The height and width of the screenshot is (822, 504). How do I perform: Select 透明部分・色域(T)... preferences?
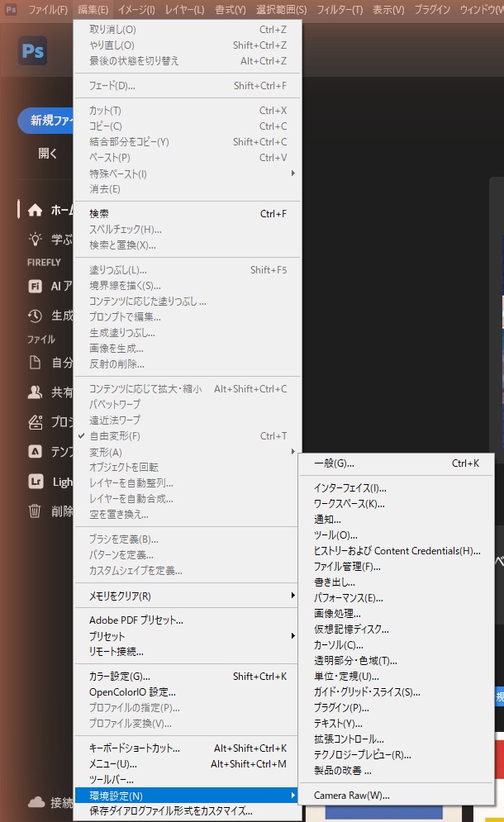click(396, 661)
